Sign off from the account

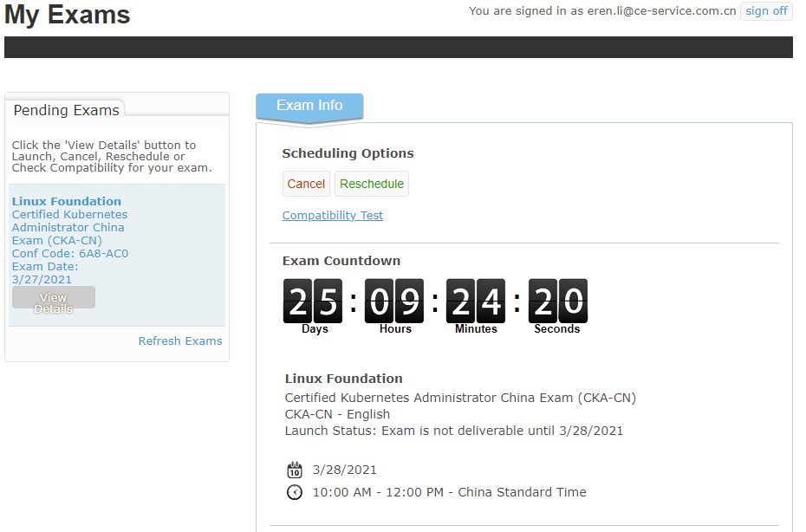click(x=766, y=10)
